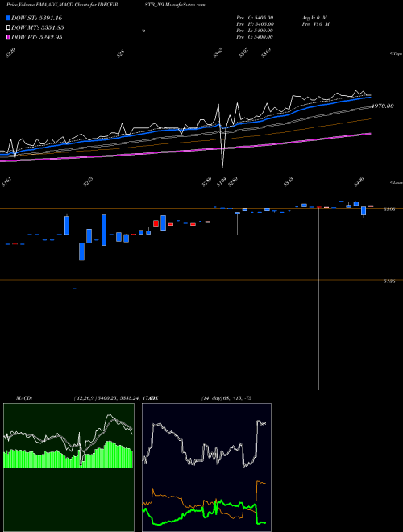Click the large red candlestick body
Image resolution: width=403 pixels, height=532 pixels.
(156, 223)
